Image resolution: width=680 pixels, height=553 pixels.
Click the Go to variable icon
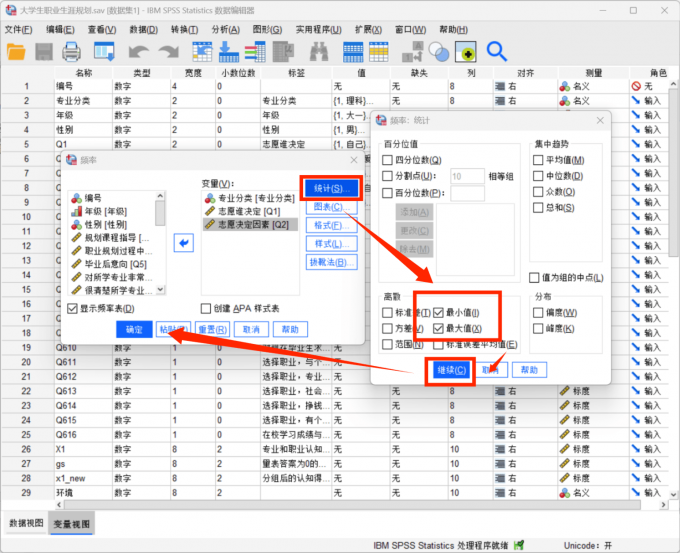coord(229,52)
